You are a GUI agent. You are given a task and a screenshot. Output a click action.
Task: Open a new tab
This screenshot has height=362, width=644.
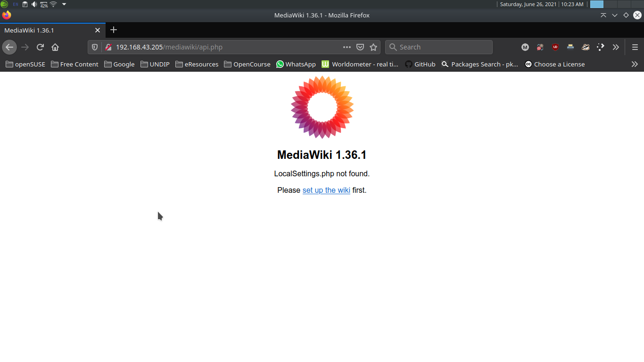click(113, 30)
